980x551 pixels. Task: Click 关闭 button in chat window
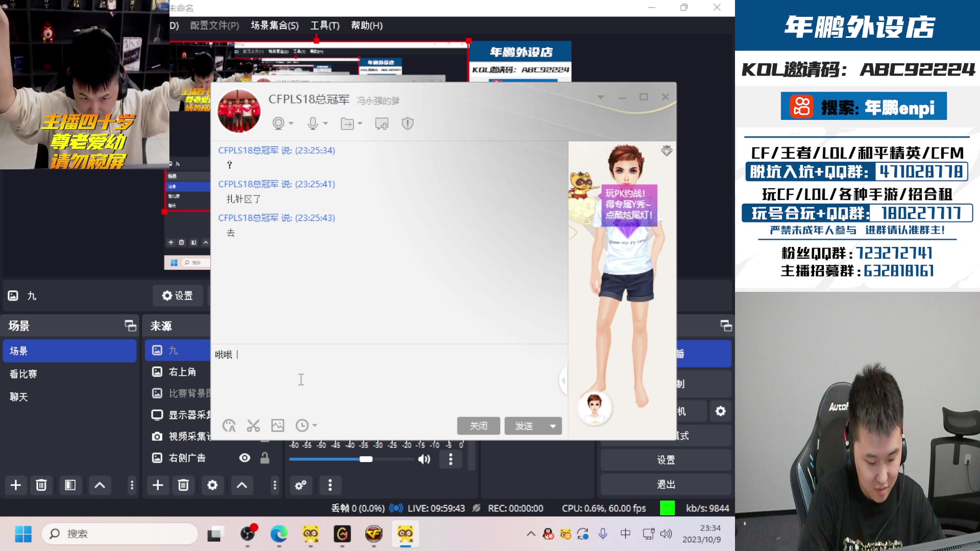point(478,426)
